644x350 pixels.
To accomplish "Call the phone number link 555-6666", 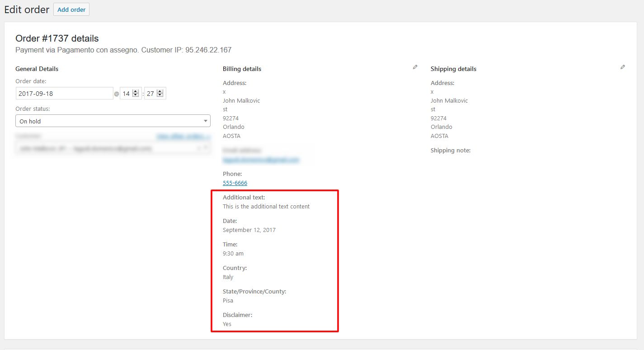I will tap(235, 183).
